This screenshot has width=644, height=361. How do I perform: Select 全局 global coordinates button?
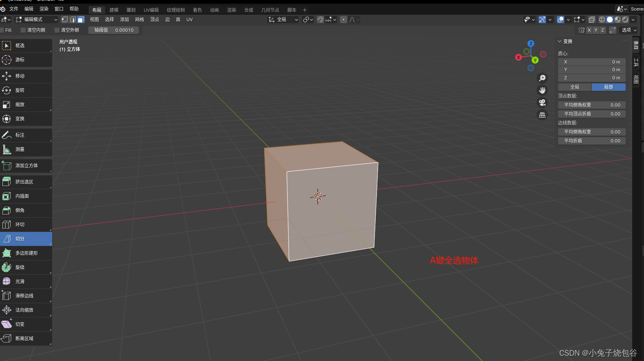coord(575,87)
